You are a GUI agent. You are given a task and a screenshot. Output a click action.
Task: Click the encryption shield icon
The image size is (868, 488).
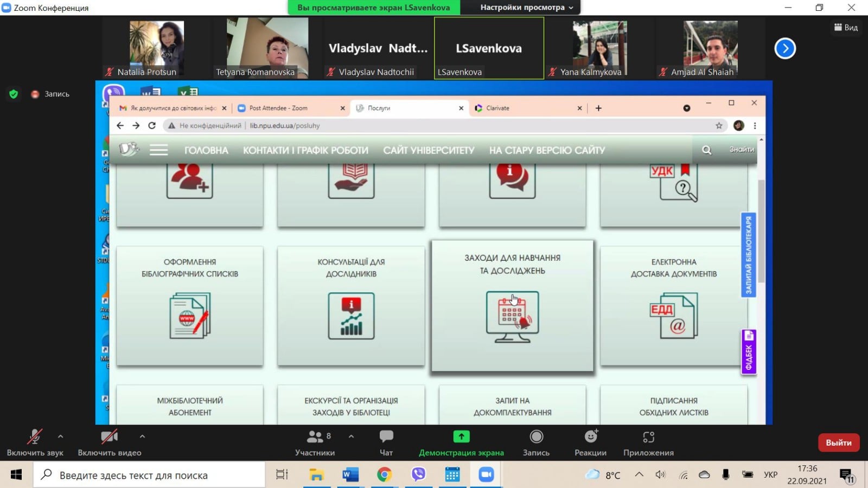(x=14, y=94)
